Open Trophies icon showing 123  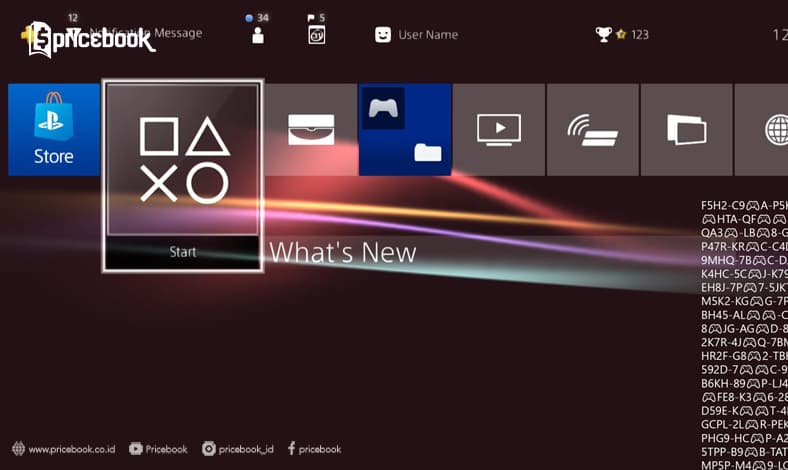coord(622,34)
